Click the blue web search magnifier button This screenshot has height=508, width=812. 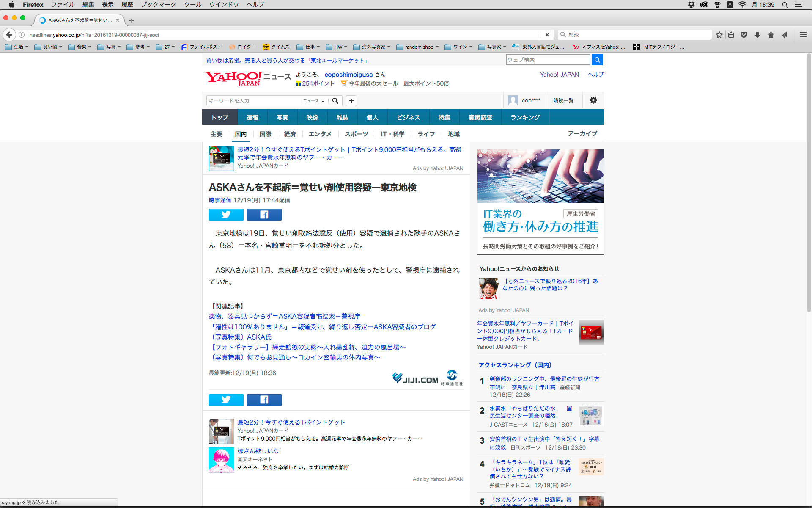597,60
